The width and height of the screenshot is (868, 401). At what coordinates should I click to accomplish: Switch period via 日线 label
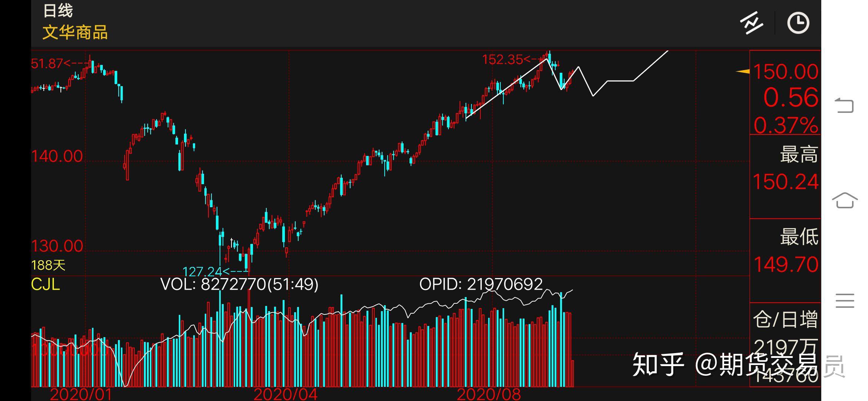[58, 10]
